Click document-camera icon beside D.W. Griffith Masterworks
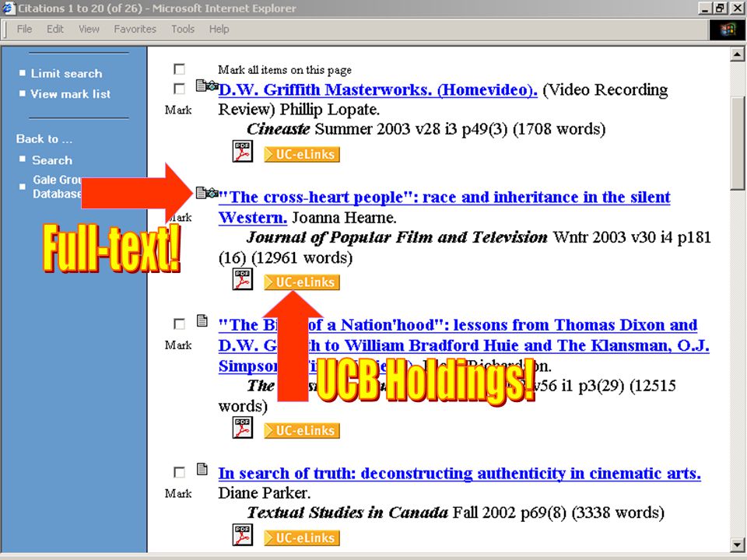The image size is (747, 560). point(207,86)
